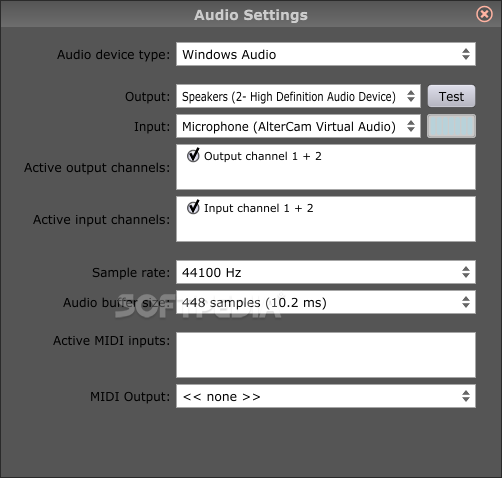Click the Test button
502x478 pixels.
[451, 96]
